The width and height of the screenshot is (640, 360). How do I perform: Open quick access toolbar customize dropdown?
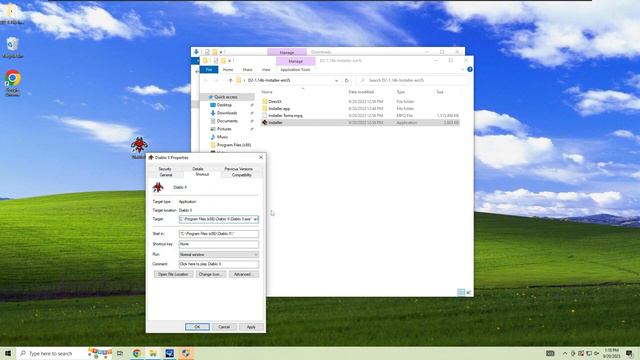[x=229, y=61]
